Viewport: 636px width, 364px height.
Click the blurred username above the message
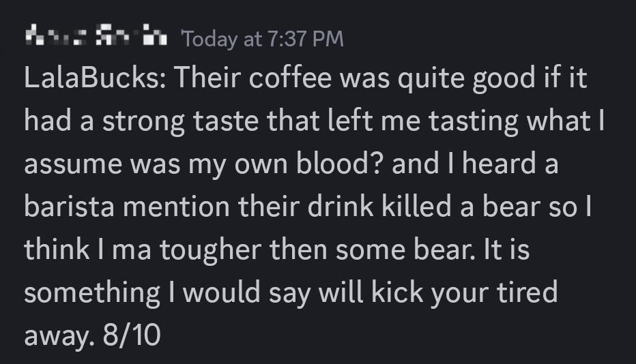(x=96, y=38)
